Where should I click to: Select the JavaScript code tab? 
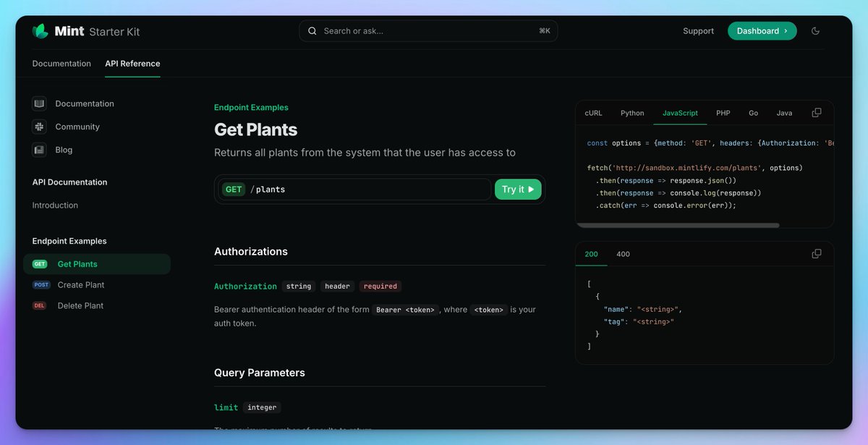click(x=680, y=113)
